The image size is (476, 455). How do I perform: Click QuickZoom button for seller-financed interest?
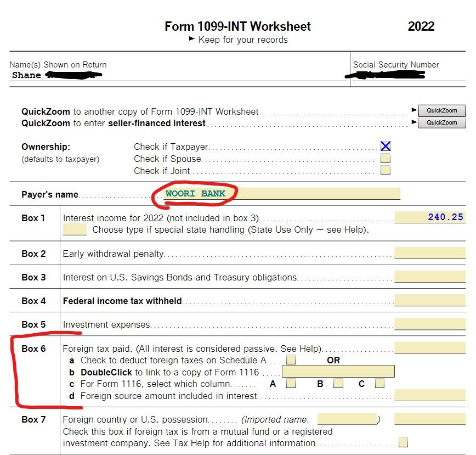441,122
